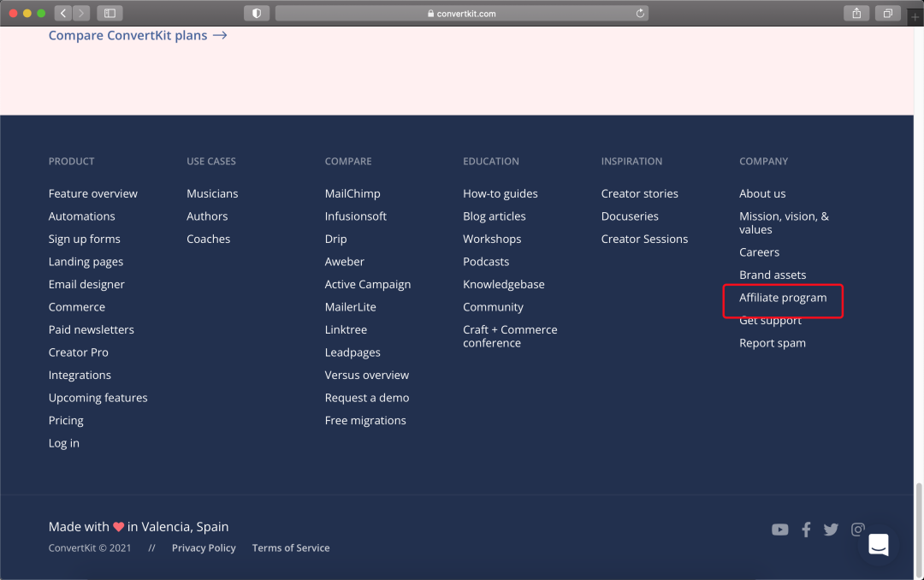Viewport: 924px width, 580px height.
Task: Open the Drip comparison link
Action: click(x=335, y=239)
